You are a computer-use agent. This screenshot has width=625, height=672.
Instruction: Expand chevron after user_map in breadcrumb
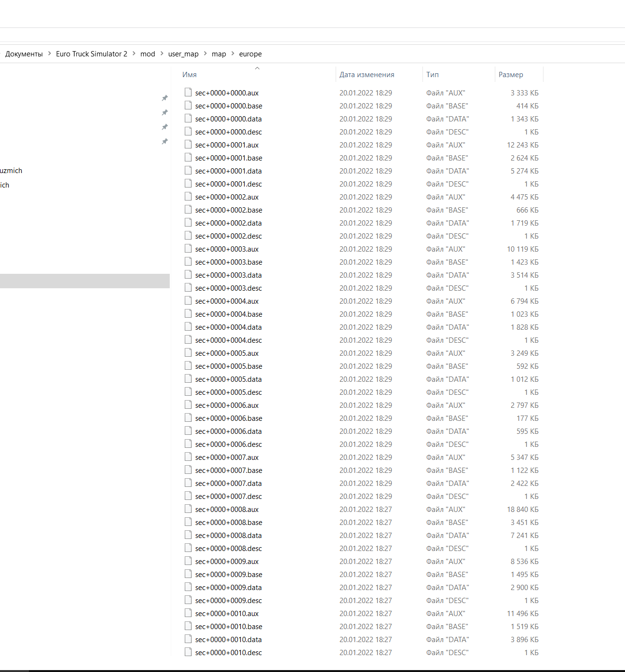[205, 54]
